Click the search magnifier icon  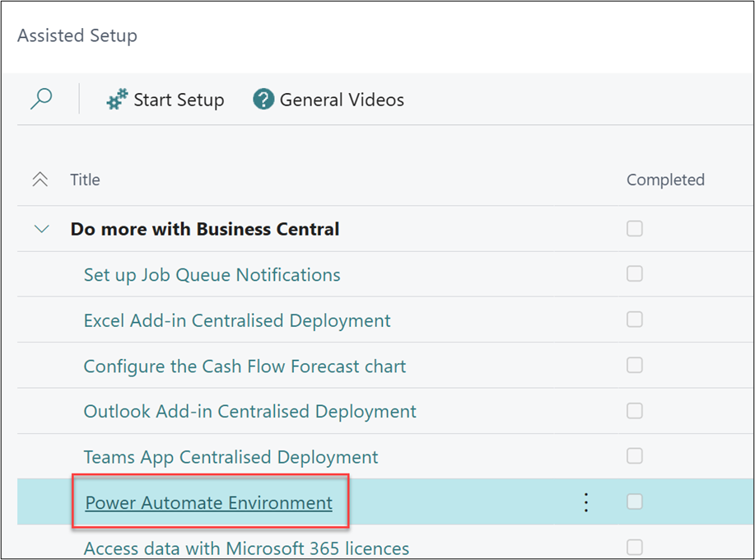(41, 100)
